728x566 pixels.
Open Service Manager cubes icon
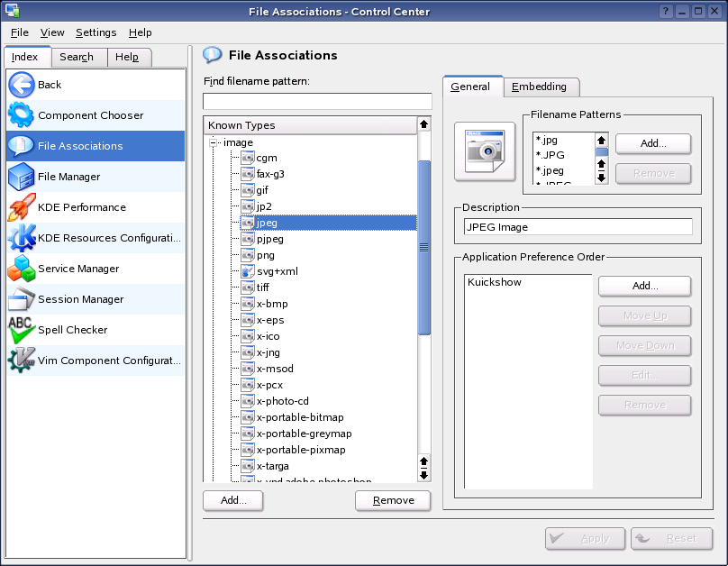click(x=22, y=269)
